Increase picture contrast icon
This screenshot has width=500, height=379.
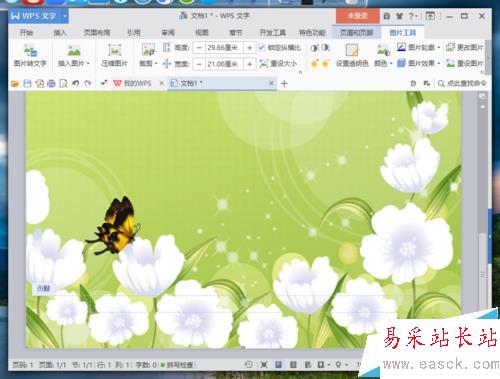click(x=314, y=48)
